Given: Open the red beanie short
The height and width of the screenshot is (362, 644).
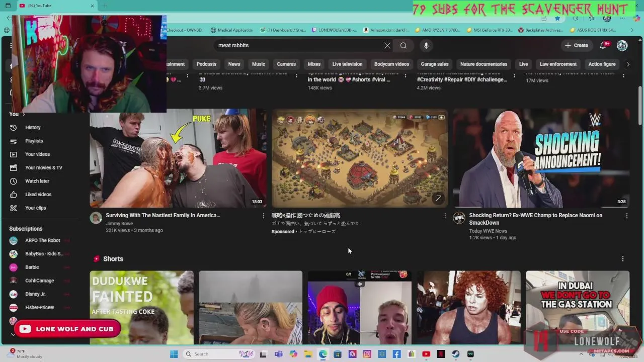Looking at the screenshot, I should 359,308.
